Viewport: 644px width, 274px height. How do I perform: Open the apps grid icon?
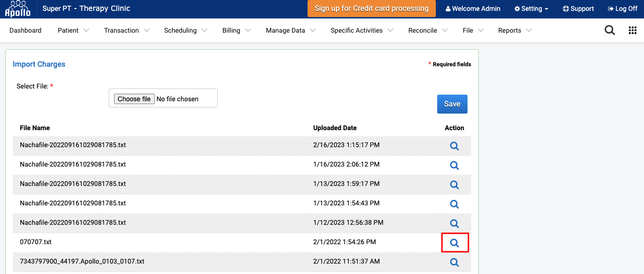(x=633, y=30)
